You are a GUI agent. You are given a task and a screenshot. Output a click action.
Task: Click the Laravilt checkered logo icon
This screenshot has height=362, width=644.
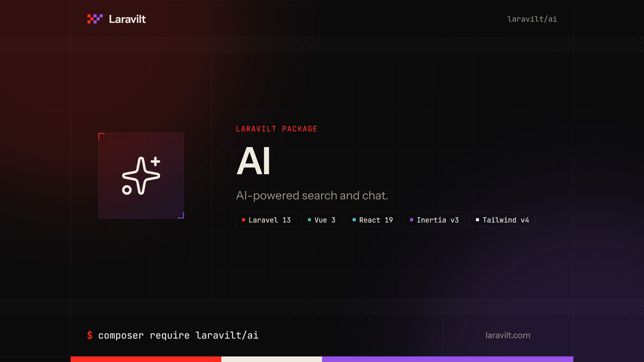pos(95,19)
